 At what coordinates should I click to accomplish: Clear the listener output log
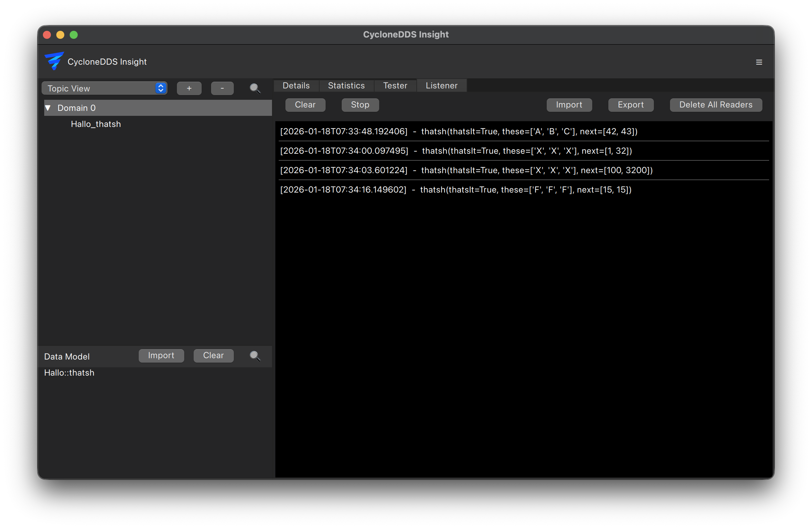tap(305, 105)
